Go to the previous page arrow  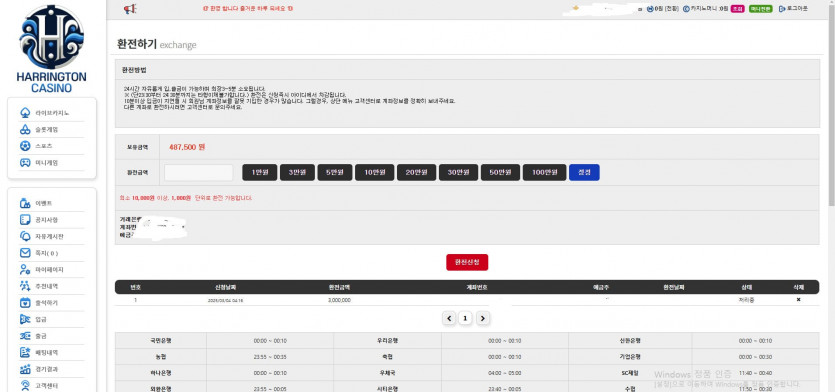click(449, 318)
